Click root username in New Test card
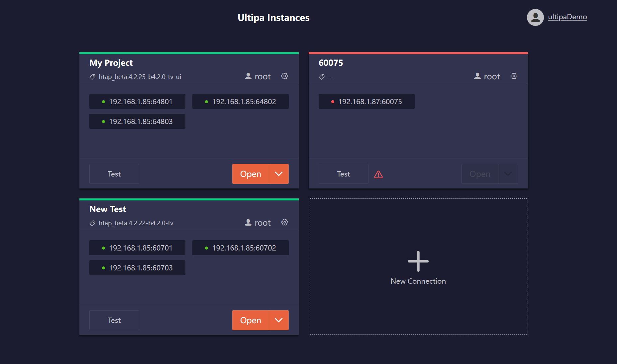Image resolution: width=617 pixels, height=364 pixels. (x=262, y=223)
